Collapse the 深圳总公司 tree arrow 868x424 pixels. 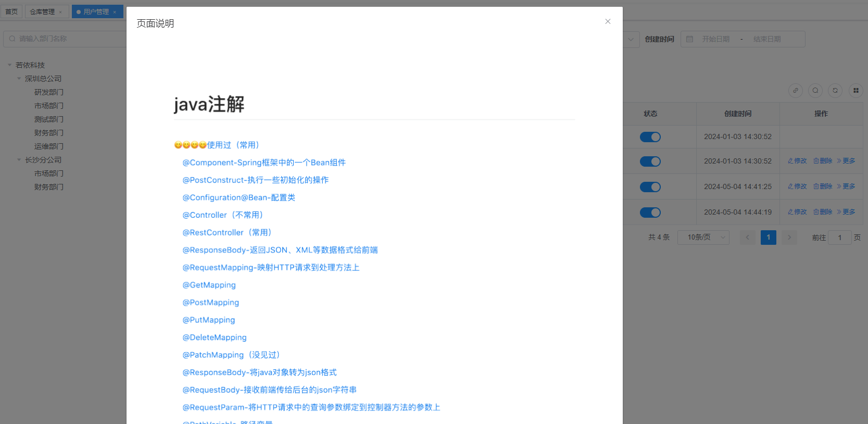[x=19, y=79]
